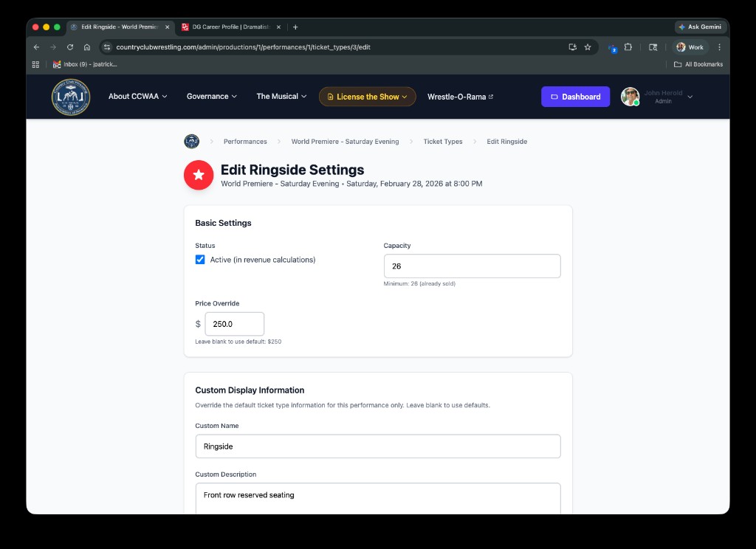Switch to DG Career Profile tab
The height and width of the screenshot is (549, 756).
[x=230, y=27]
